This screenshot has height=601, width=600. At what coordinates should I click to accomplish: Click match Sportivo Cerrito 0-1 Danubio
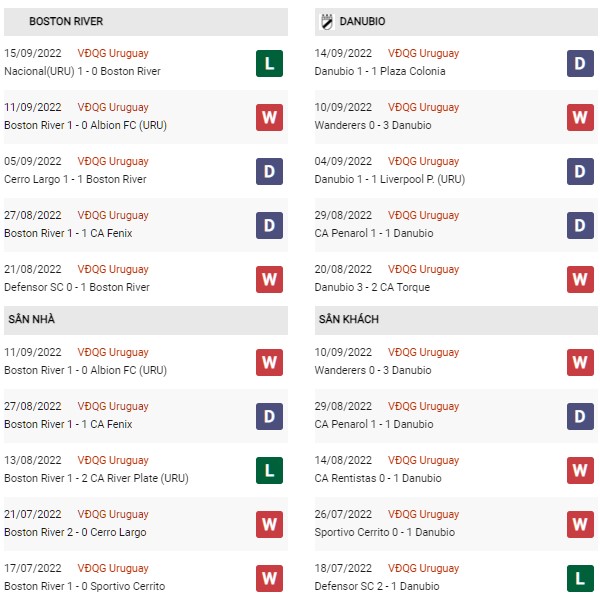click(x=385, y=532)
